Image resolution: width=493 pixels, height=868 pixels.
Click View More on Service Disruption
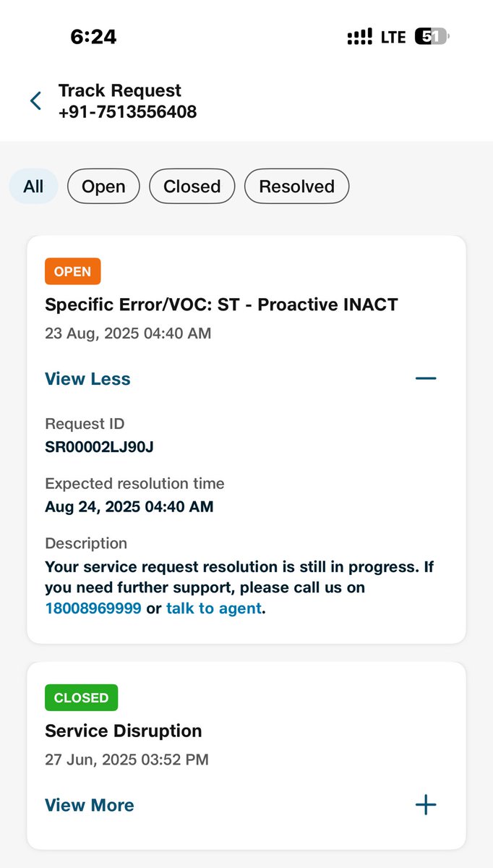pos(90,805)
